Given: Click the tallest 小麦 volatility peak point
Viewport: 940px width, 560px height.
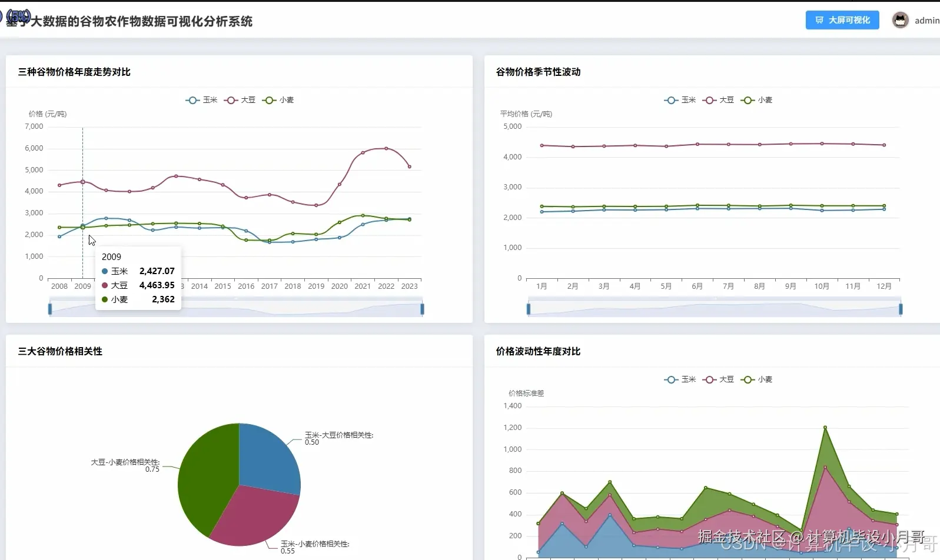Looking at the screenshot, I should click(x=825, y=427).
